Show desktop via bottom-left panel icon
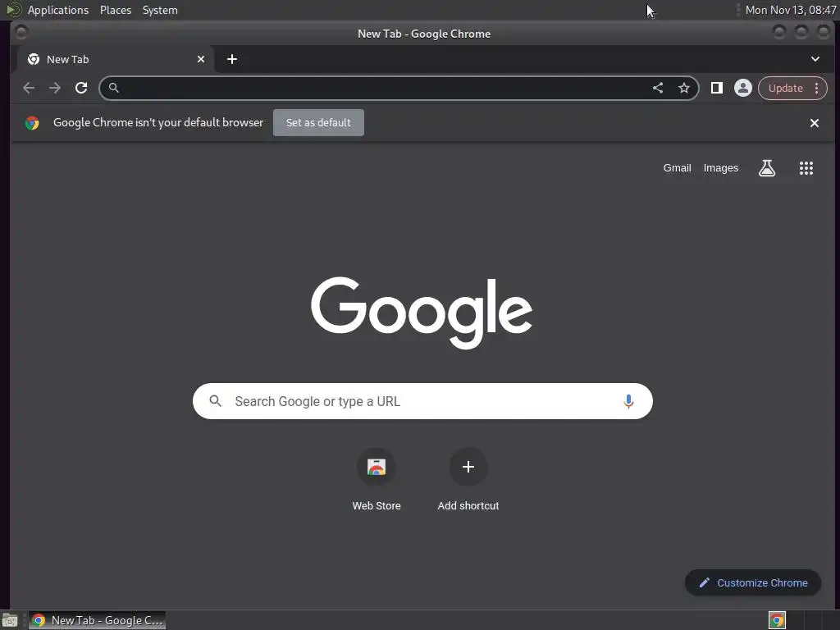This screenshot has width=840, height=630. (10, 620)
